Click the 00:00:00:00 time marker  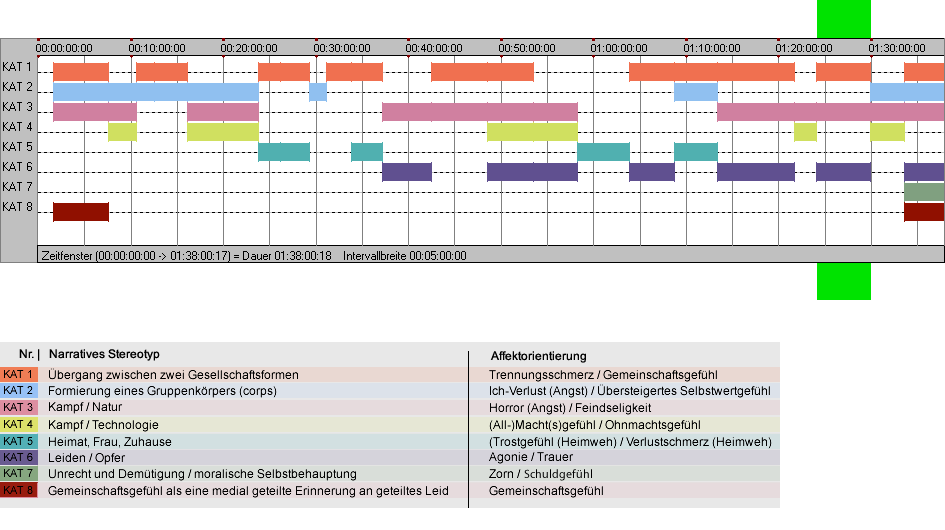point(64,48)
